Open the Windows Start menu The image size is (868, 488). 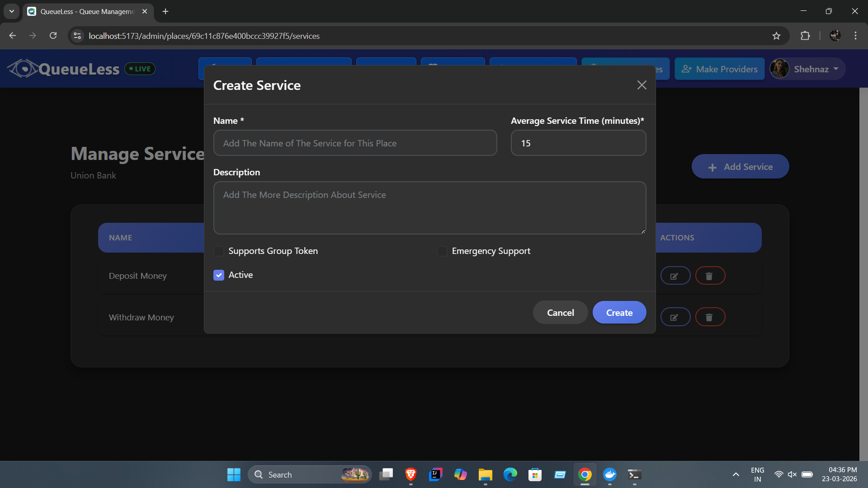(234, 474)
